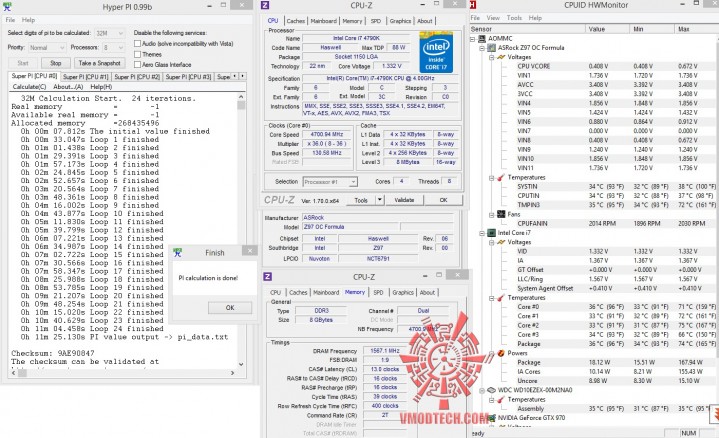Click the Intel Core i7 logo badge
The image size is (719, 438).
tap(436, 52)
